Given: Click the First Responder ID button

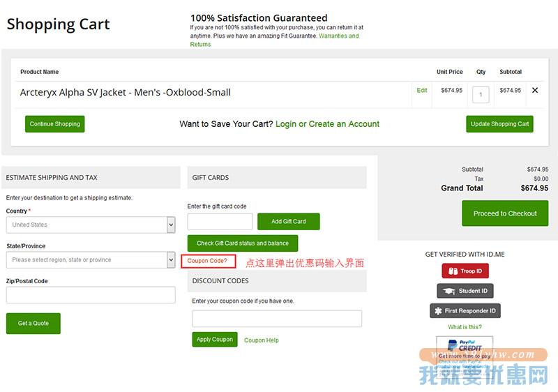Looking at the screenshot, I should pos(465,310).
